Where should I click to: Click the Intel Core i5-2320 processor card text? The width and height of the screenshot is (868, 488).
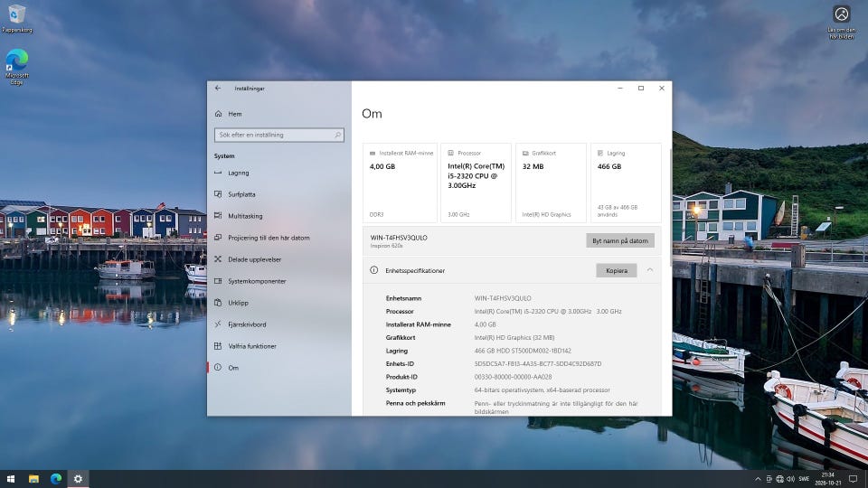476,176
